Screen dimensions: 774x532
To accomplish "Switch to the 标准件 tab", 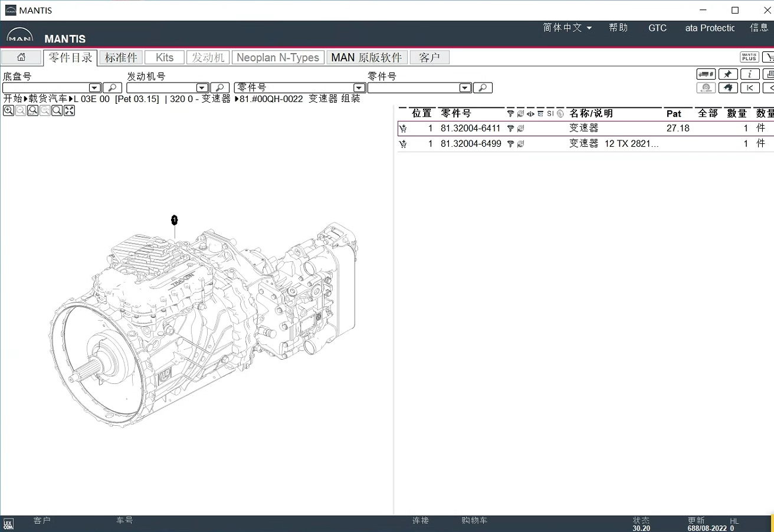I will [121, 57].
